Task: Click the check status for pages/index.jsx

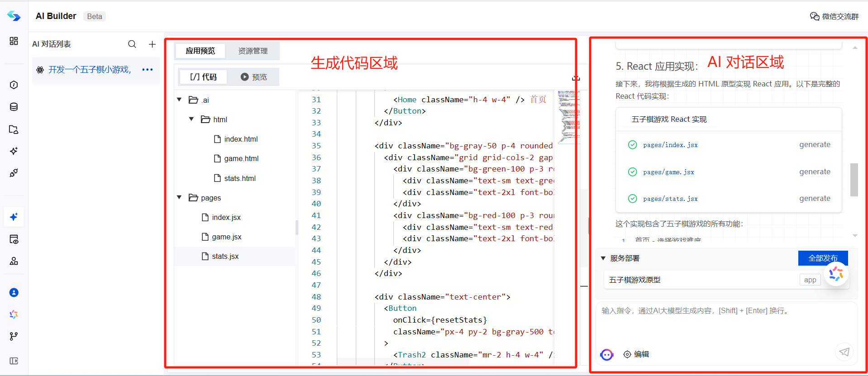Action: pyautogui.click(x=633, y=145)
